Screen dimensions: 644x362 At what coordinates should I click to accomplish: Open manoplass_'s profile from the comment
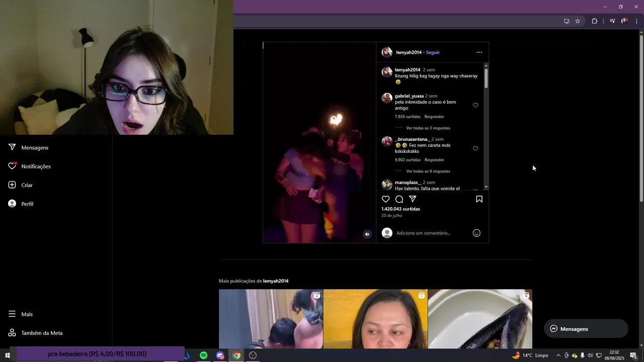click(x=408, y=182)
